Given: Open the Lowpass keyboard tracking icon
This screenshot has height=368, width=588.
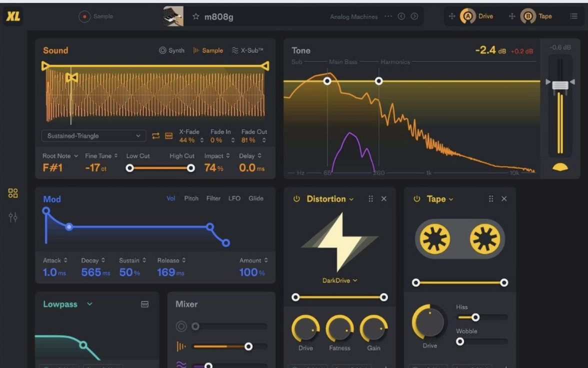Looking at the screenshot, I should coord(145,304).
